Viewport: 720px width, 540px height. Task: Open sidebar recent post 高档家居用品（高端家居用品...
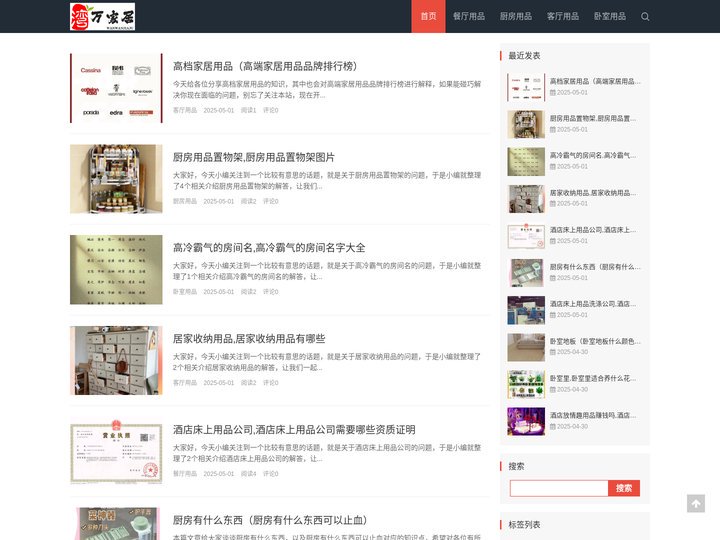pos(595,81)
